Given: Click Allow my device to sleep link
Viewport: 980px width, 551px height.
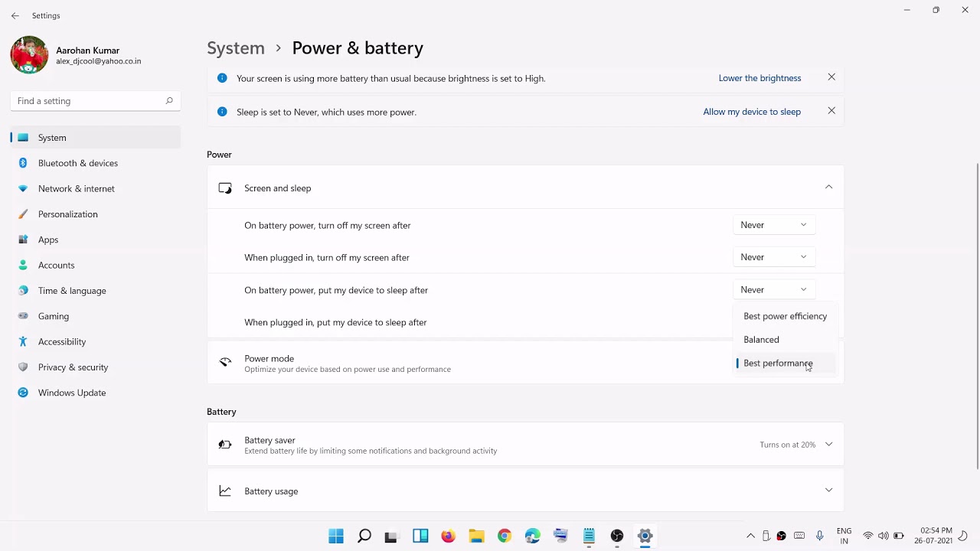Looking at the screenshot, I should pos(752,112).
